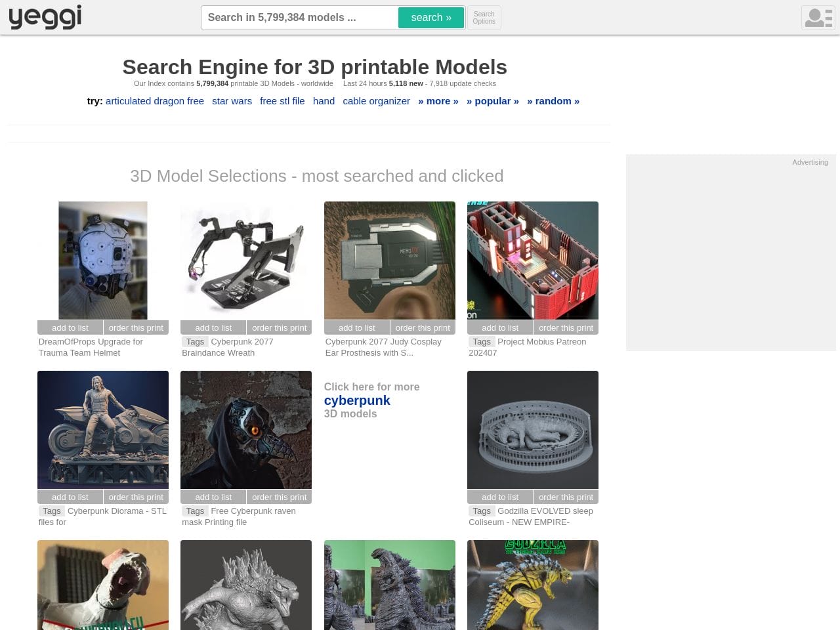Add the Trauma Team Helmet to list

point(70,327)
